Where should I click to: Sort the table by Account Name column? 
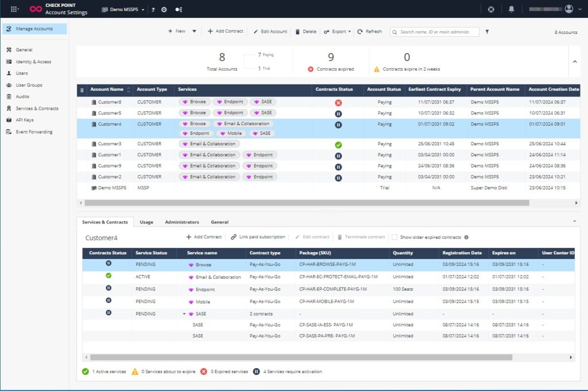pos(110,90)
